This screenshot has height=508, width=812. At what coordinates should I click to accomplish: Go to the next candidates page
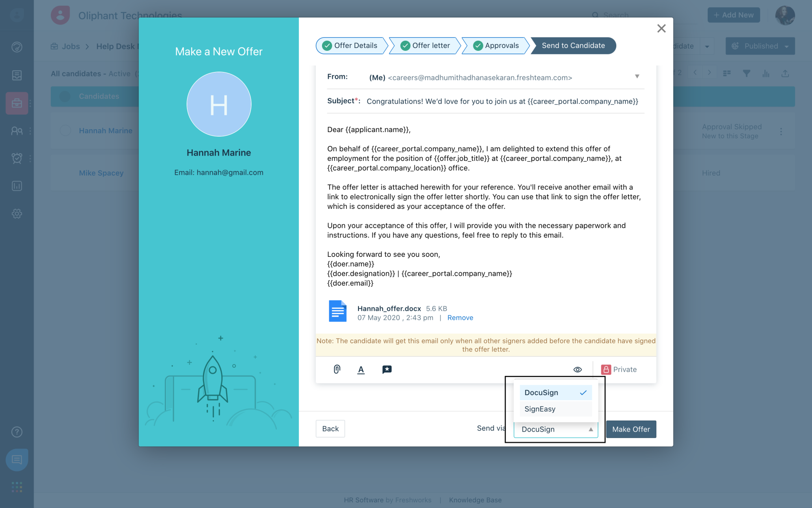click(709, 73)
